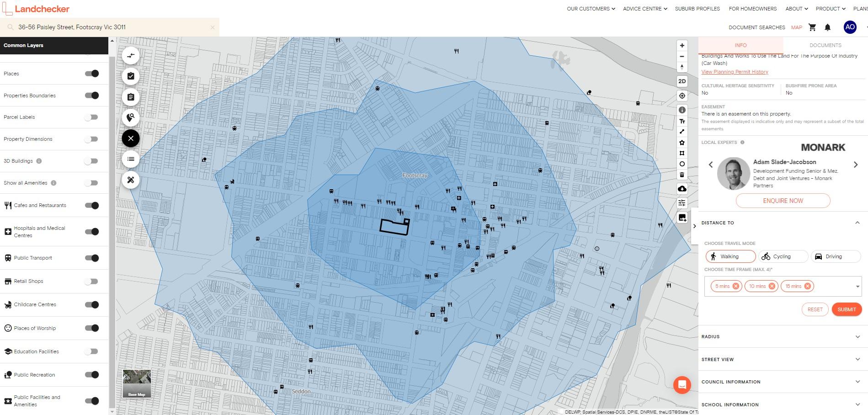
Task: Enable Show all Amenities toggle
Action: 92,183
